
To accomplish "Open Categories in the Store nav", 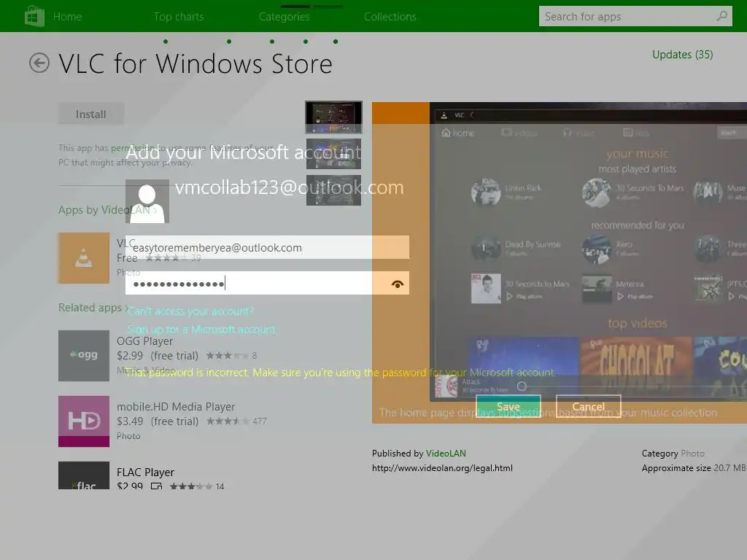I will pyautogui.click(x=285, y=17).
